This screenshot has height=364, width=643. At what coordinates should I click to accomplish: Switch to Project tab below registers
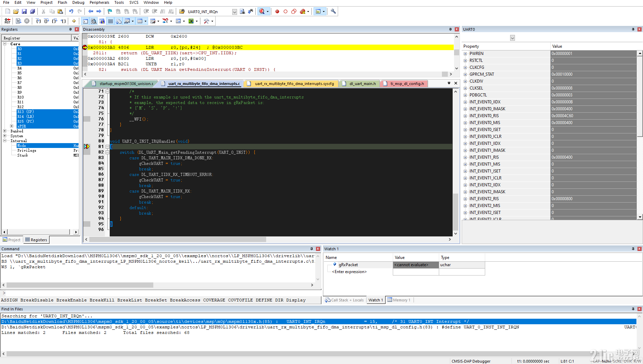tap(12, 240)
